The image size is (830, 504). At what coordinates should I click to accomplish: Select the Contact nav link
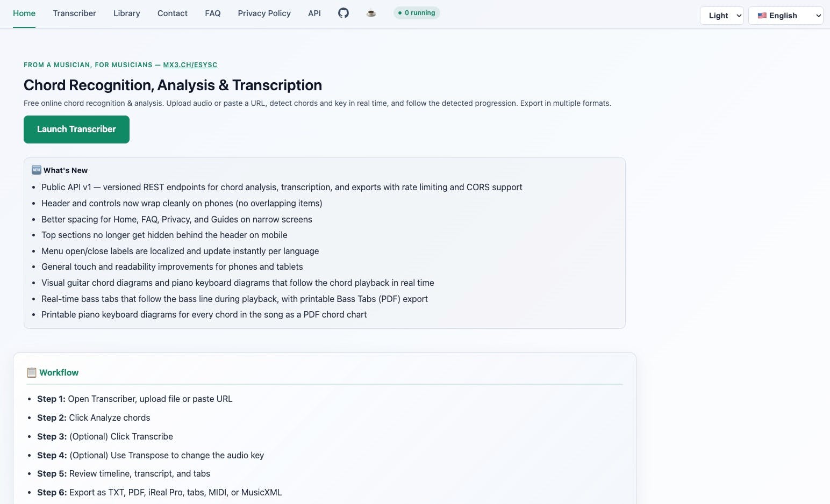[x=173, y=13]
